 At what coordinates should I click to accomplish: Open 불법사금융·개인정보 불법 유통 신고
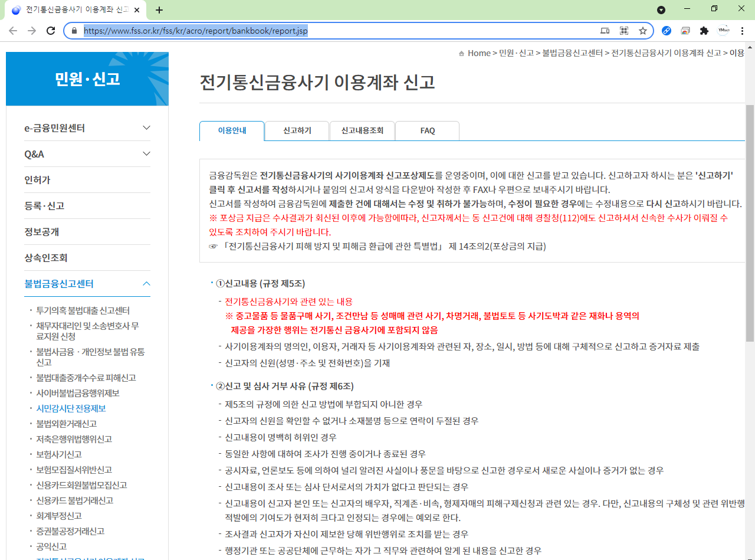[90, 357]
